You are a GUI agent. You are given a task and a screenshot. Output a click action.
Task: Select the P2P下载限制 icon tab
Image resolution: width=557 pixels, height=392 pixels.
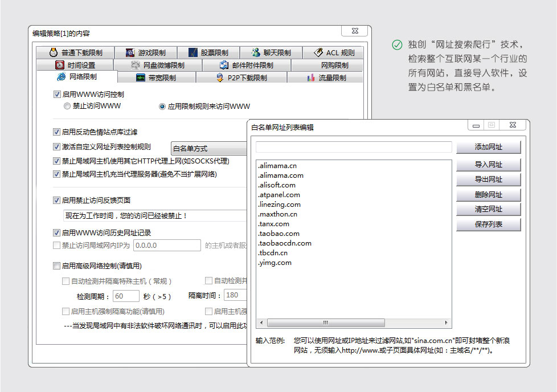[x=220, y=77]
